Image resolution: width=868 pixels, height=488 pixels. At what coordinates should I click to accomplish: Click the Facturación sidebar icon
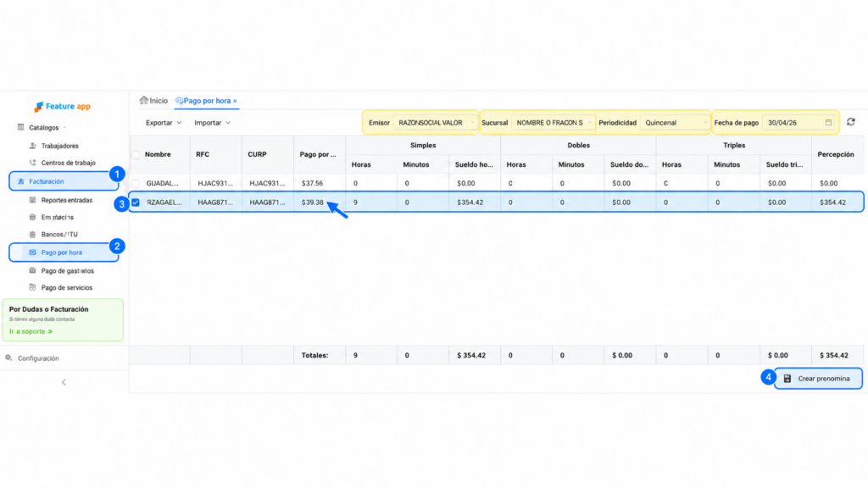click(x=21, y=181)
